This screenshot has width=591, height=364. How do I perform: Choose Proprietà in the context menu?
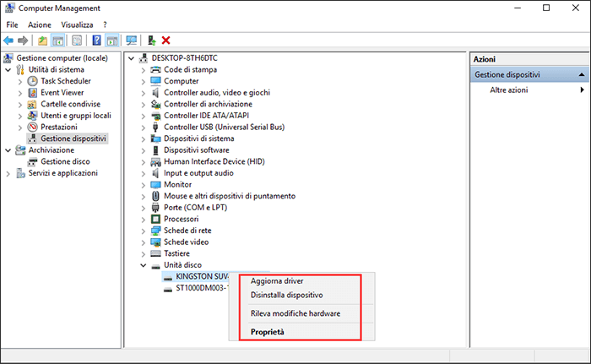click(x=268, y=332)
